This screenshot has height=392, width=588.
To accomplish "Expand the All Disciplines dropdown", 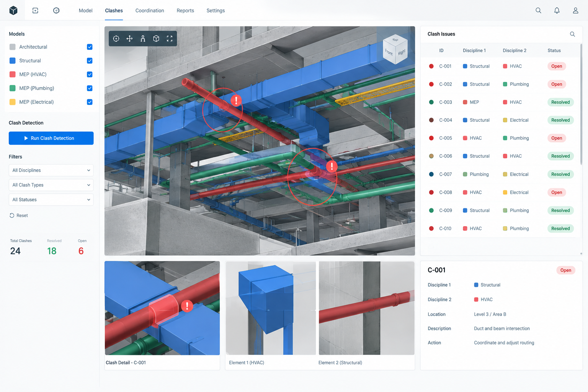I will pos(51,170).
